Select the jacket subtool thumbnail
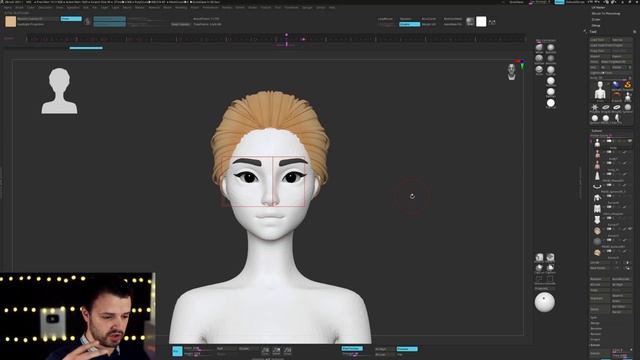 597,198
